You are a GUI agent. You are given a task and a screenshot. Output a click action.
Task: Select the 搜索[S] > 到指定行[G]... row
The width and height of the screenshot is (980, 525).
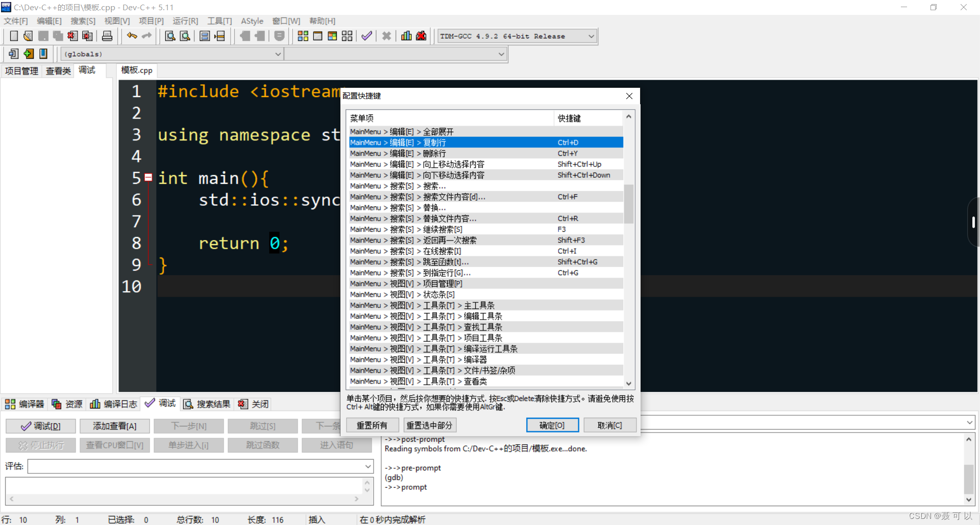click(485, 273)
